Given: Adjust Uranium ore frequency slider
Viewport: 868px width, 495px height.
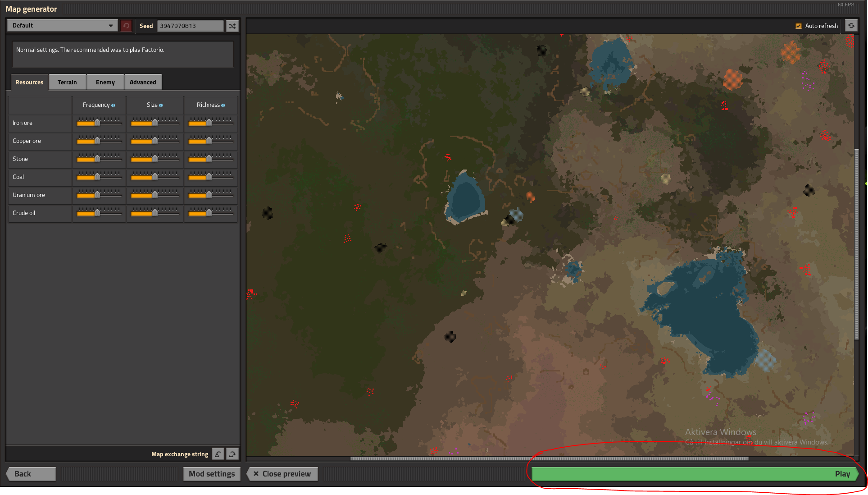Looking at the screenshot, I should coord(99,195).
